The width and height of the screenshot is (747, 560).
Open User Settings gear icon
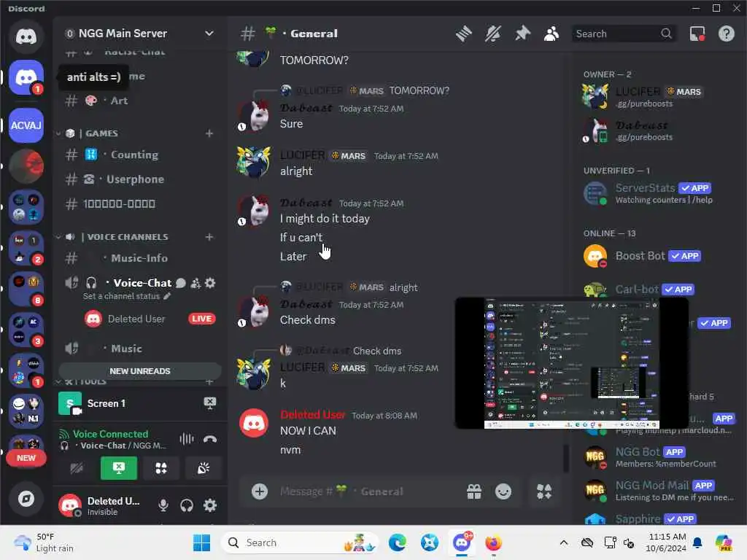click(x=210, y=506)
